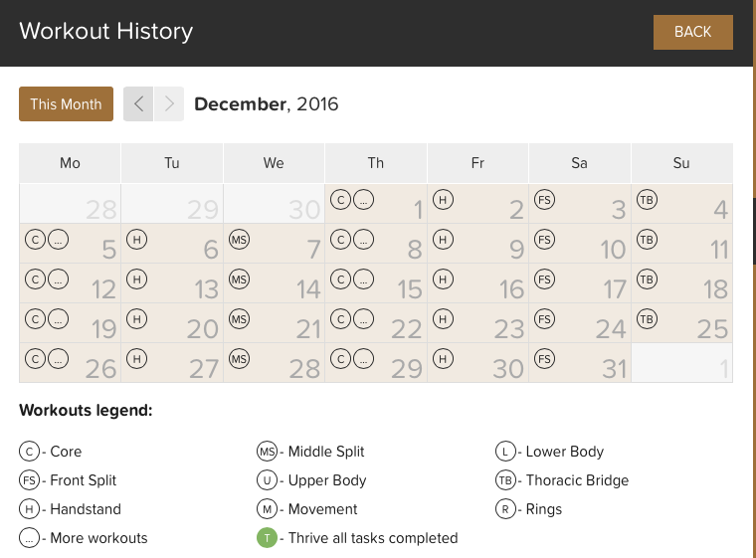Open Thoracic Bridge icon on December 11
Viewport: 756px width, 558px height.
(647, 240)
